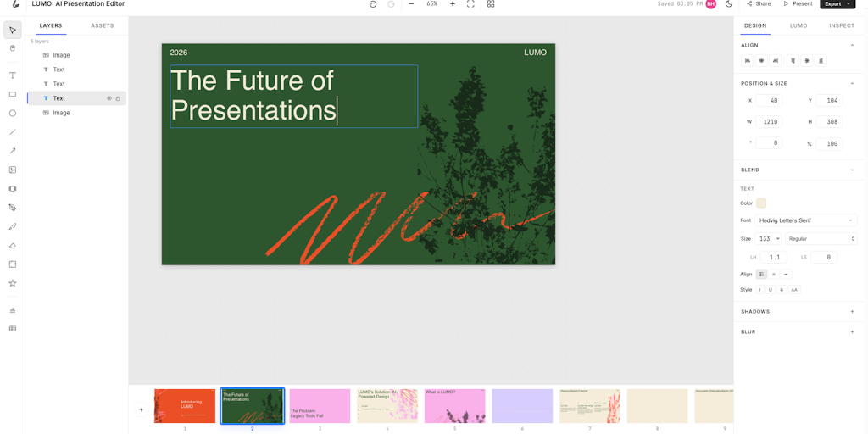Align objects to horizontal center
The width and height of the screenshot is (868, 434).
762,60
